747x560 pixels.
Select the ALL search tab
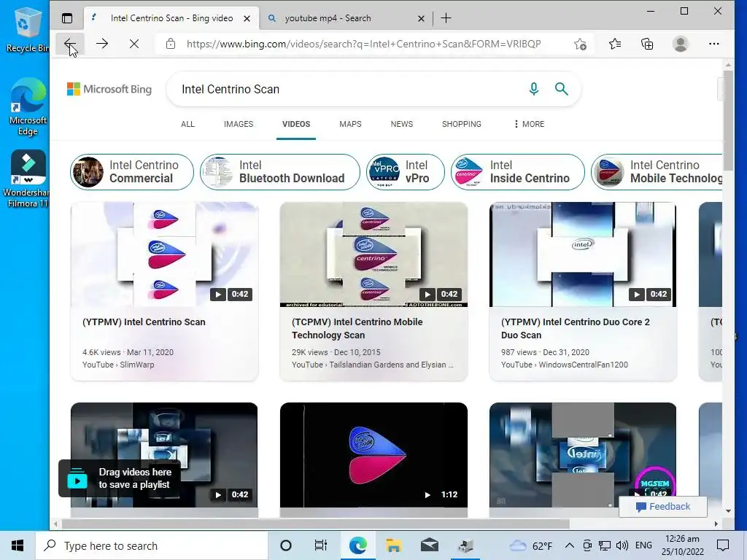point(187,124)
